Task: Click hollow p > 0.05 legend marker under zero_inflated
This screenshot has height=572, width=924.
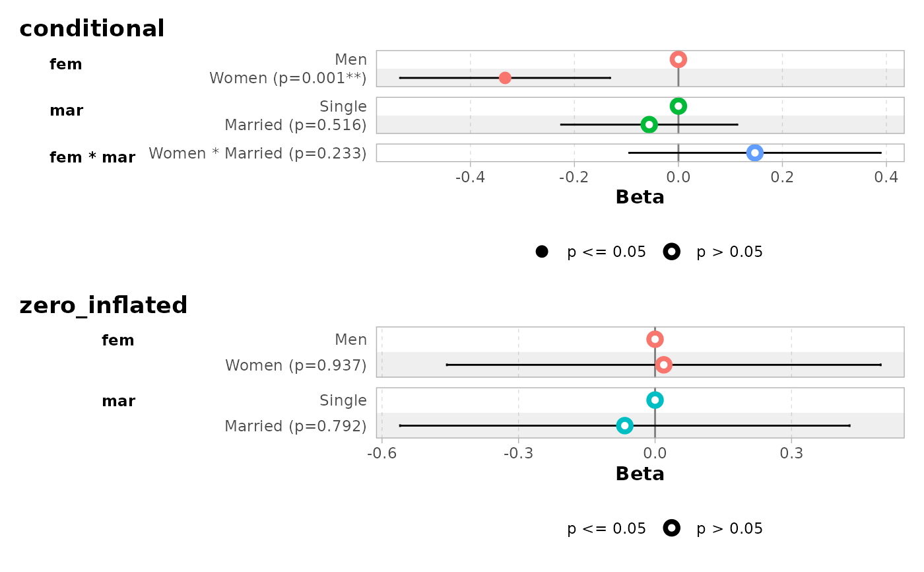Action: [x=672, y=528]
